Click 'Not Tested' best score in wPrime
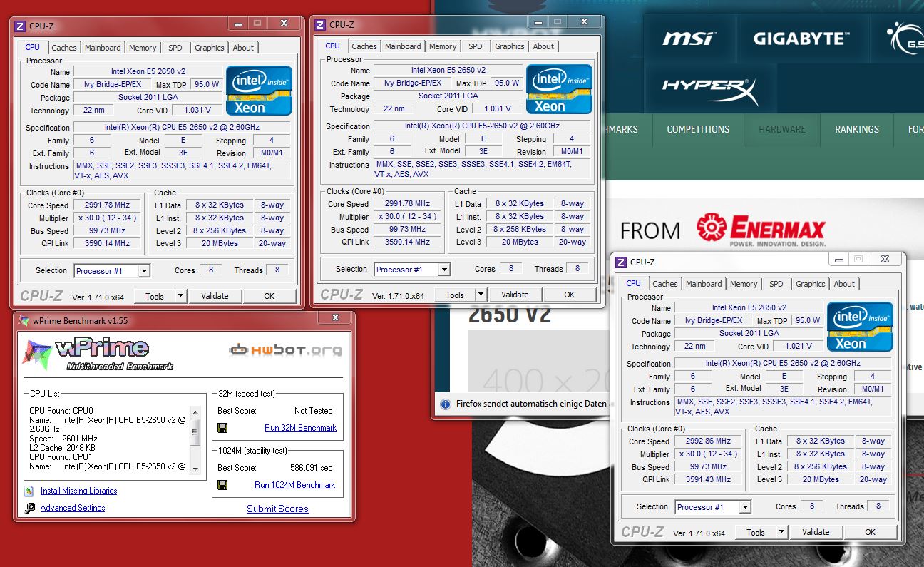The height and width of the screenshot is (567, 924). point(313,411)
